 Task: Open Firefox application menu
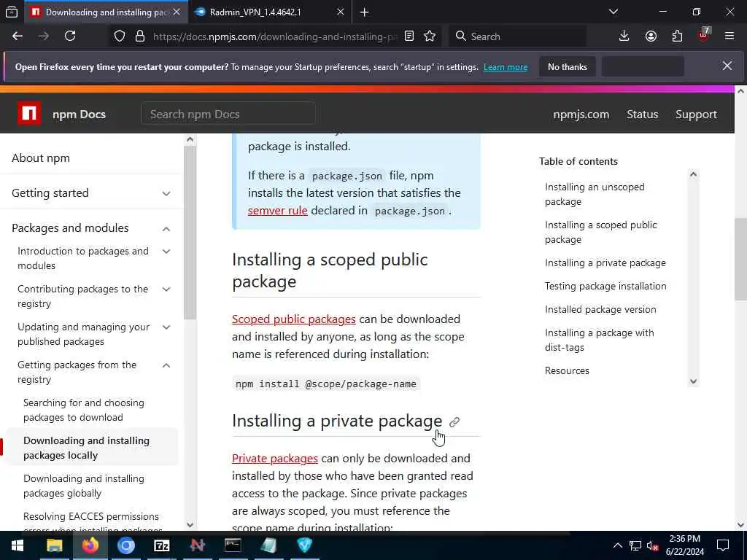pyautogui.click(x=729, y=36)
